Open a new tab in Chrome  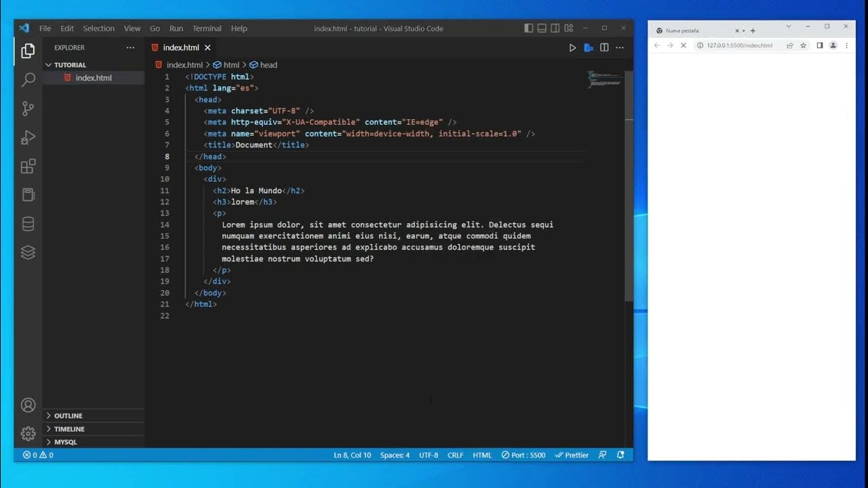(x=753, y=30)
